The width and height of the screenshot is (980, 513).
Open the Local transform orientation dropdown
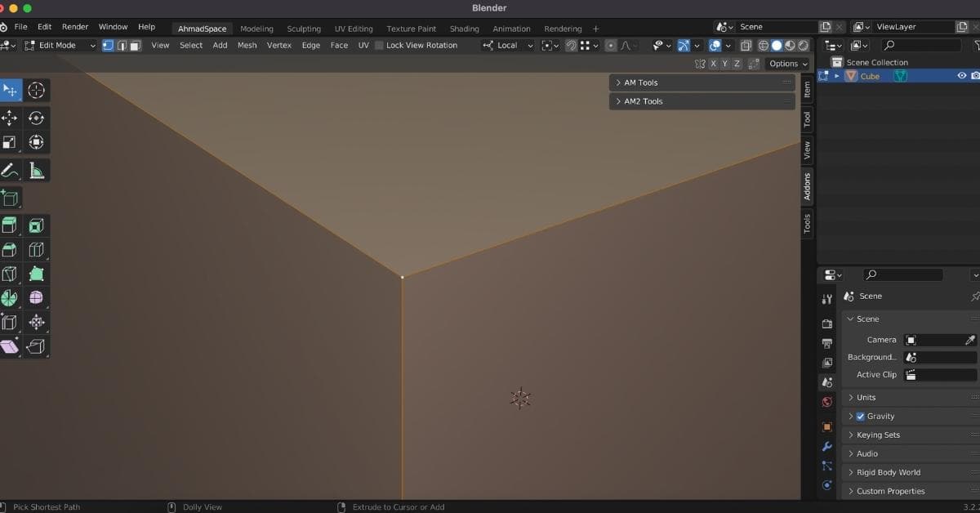(x=507, y=46)
